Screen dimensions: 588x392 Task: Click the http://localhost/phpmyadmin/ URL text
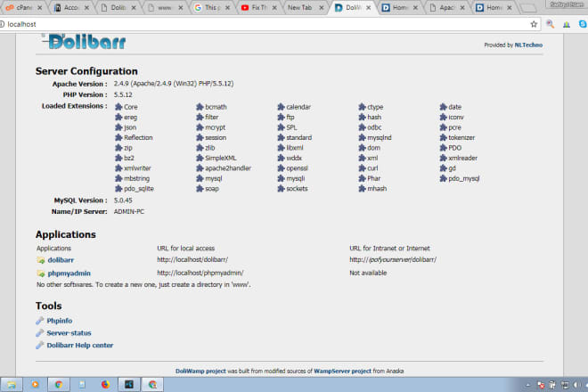point(200,273)
